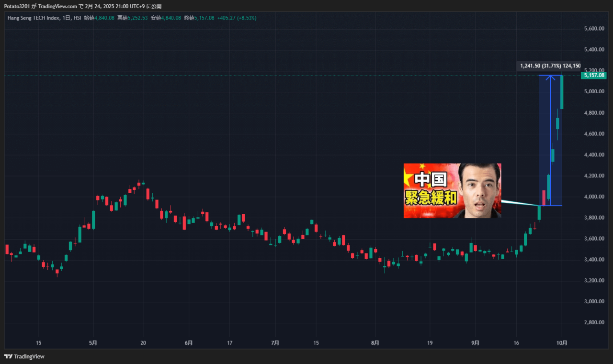The image size is (613, 364).
Task: Select the 5月 marker on time axis
Action: click(x=93, y=343)
